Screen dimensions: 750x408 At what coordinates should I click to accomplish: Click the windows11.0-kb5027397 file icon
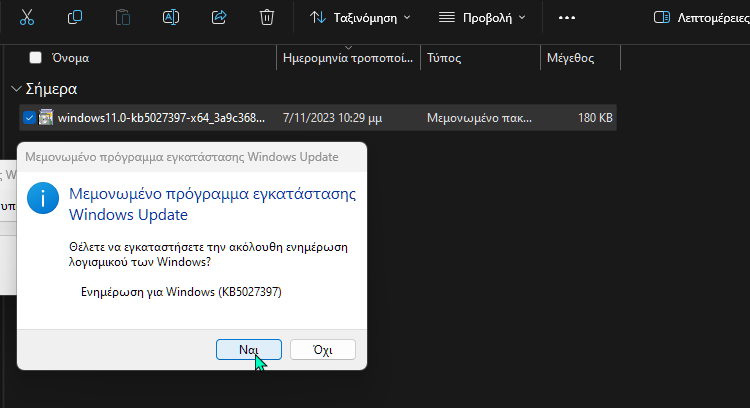[46, 117]
